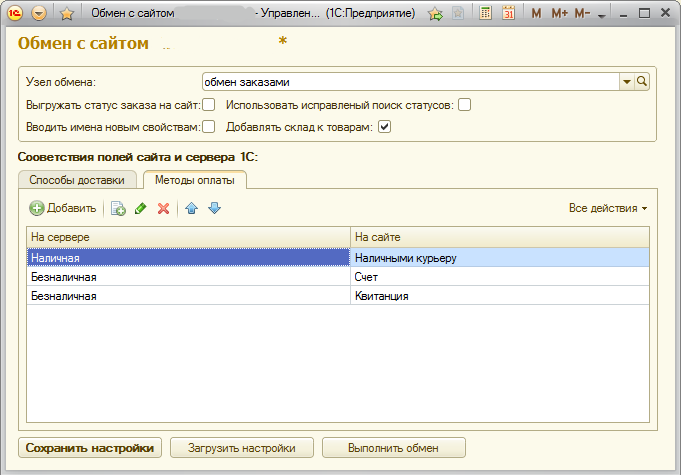Screen dimensions: 681x475
Task: Open Узел обмена search magnifier button
Action: coord(642,82)
